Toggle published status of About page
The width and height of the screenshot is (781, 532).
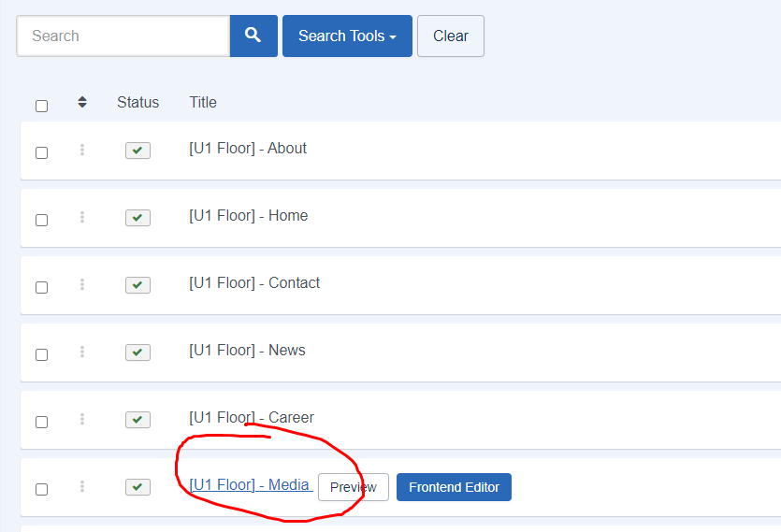(138, 151)
